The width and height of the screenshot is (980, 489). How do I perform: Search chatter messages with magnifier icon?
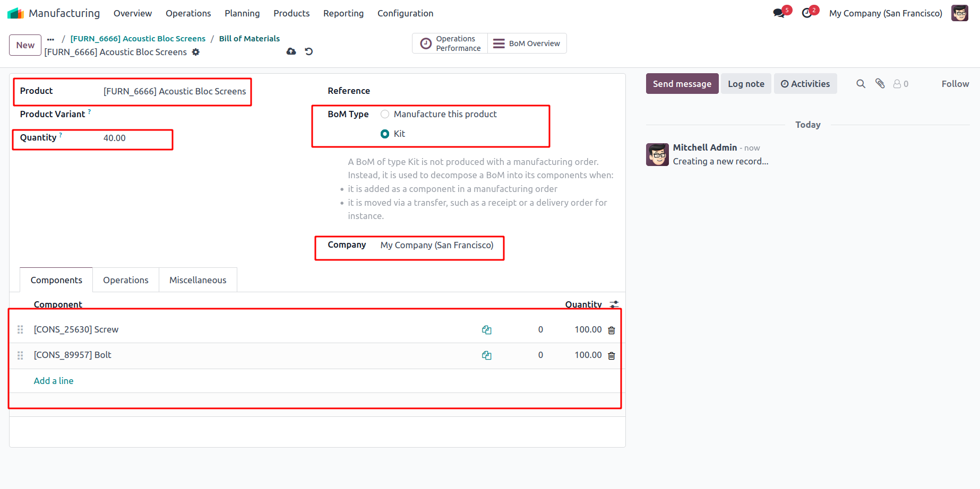coord(861,84)
